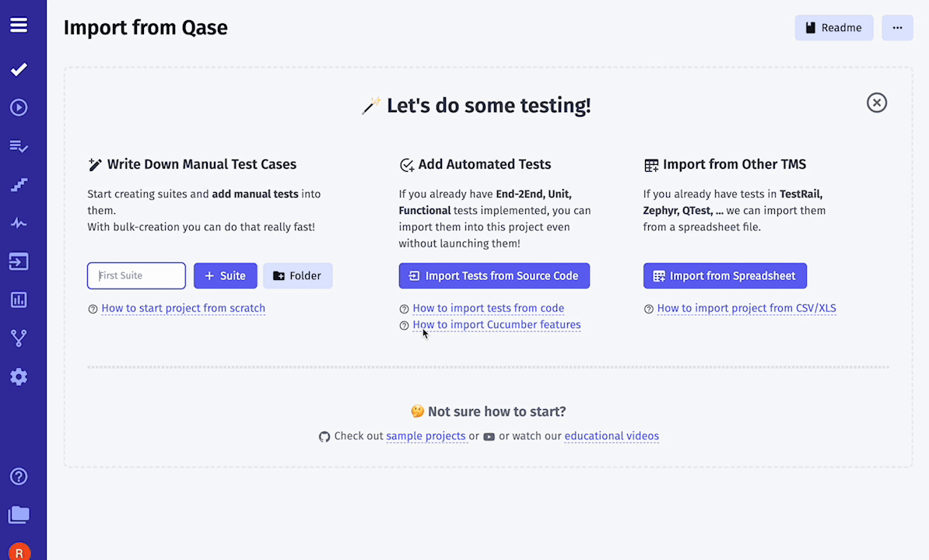This screenshot has height=560, width=929.
Task: Open How to import tests from code
Action: pyautogui.click(x=488, y=309)
